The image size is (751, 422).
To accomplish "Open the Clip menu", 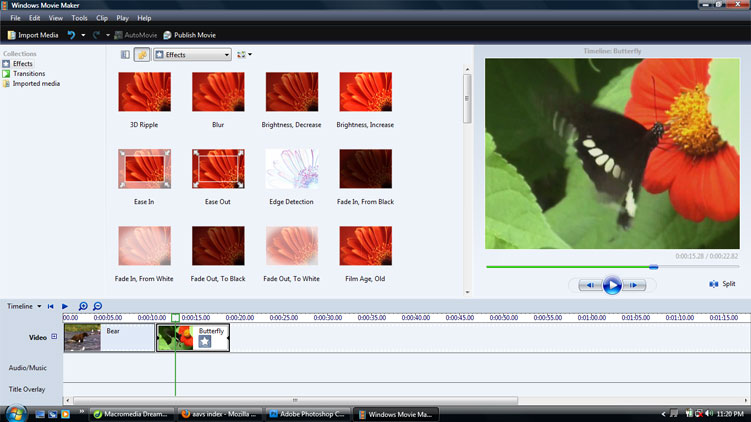I will click(102, 18).
